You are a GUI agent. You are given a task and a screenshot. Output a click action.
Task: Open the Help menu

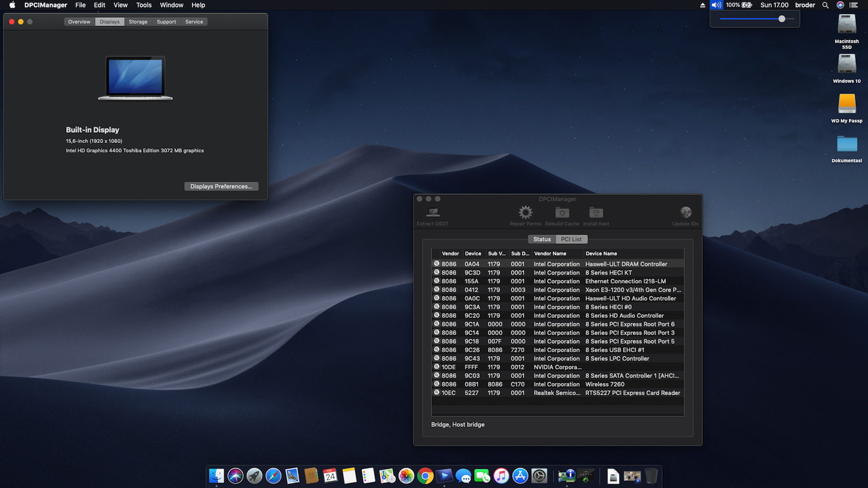pos(198,5)
